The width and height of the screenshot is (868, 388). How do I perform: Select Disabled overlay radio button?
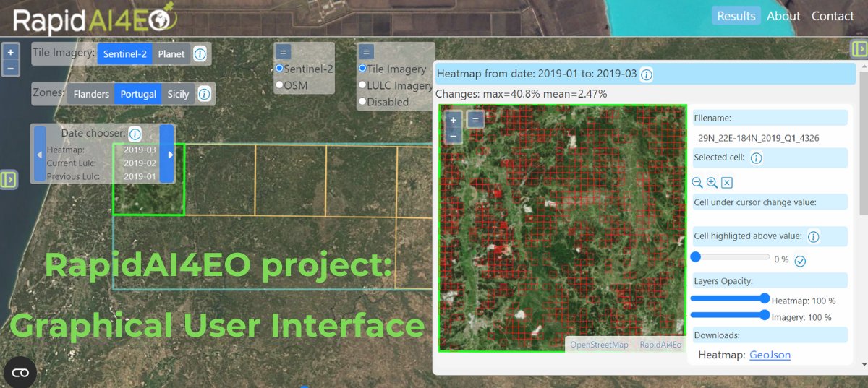coord(362,102)
